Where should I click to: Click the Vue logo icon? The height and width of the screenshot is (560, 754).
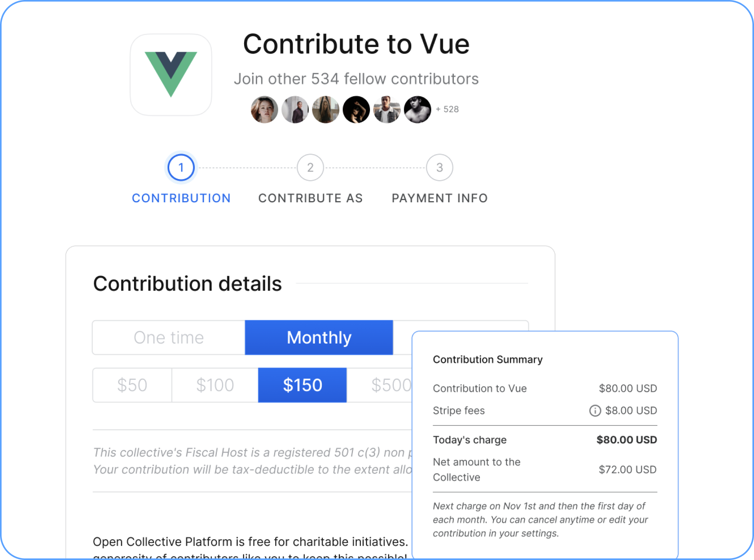[x=171, y=75]
